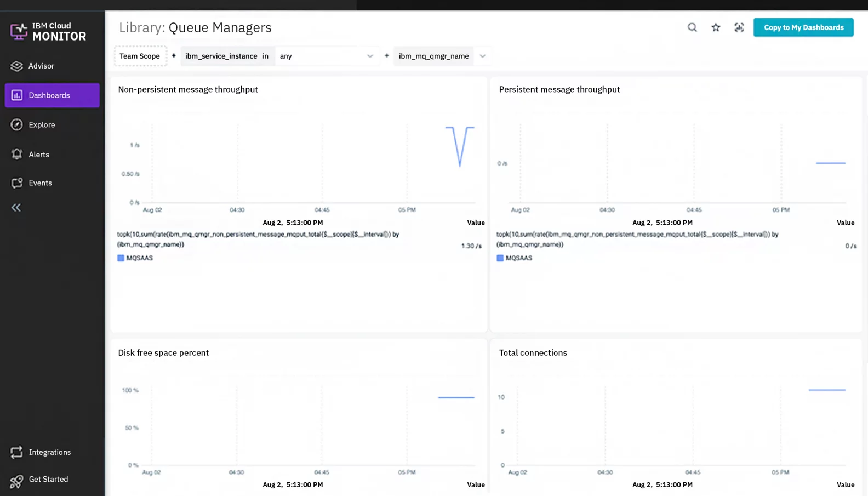Click the Integrations icon in sidebar
This screenshot has width=868, height=496.
pos(16,452)
